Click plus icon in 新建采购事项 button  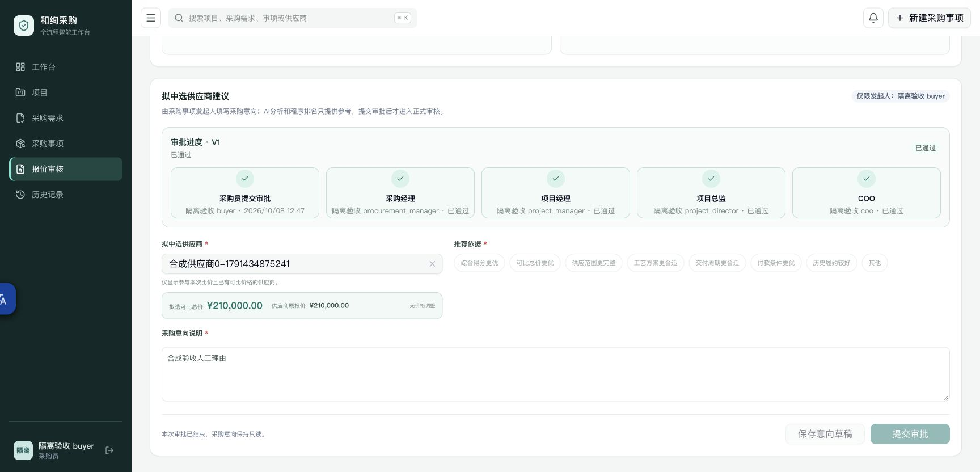tap(899, 18)
